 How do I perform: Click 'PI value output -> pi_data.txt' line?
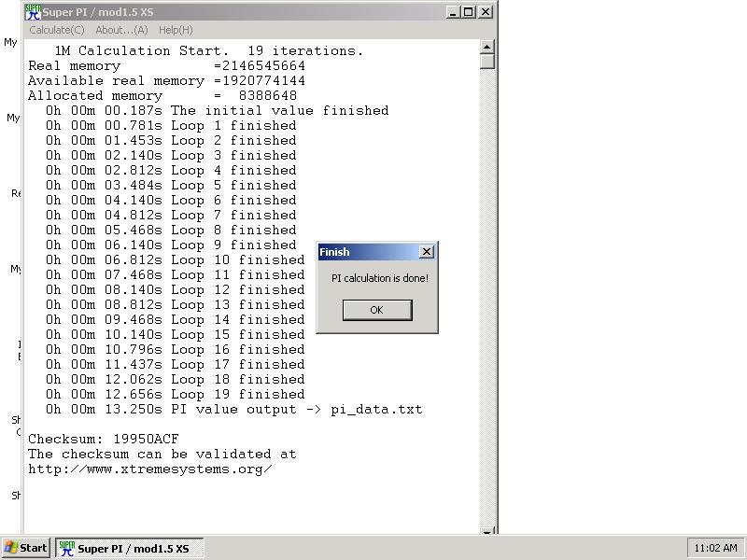coord(234,410)
